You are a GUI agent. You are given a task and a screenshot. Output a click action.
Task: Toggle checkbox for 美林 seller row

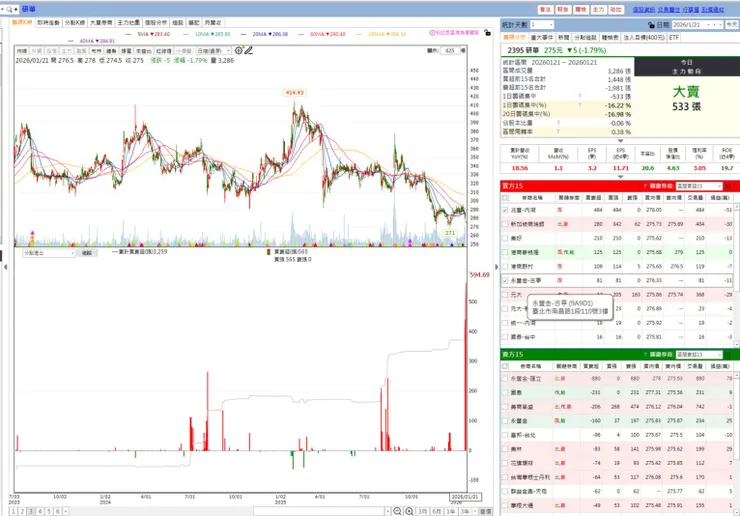click(x=505, y=449)
